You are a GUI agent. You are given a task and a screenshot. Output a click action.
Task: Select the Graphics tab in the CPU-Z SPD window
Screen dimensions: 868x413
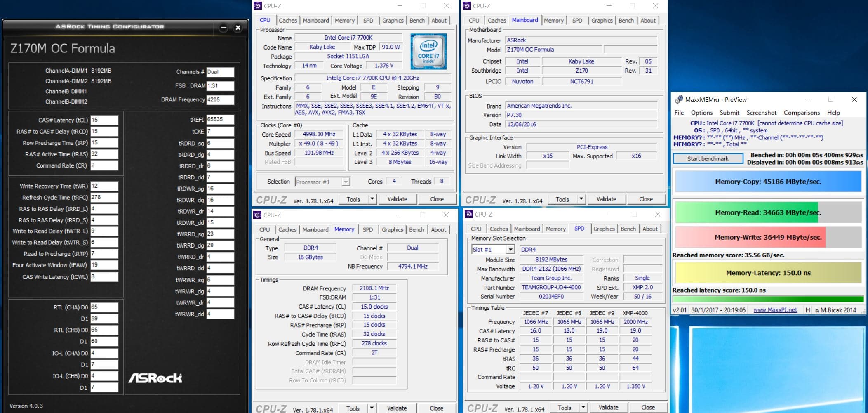click(x=604, y=229)
